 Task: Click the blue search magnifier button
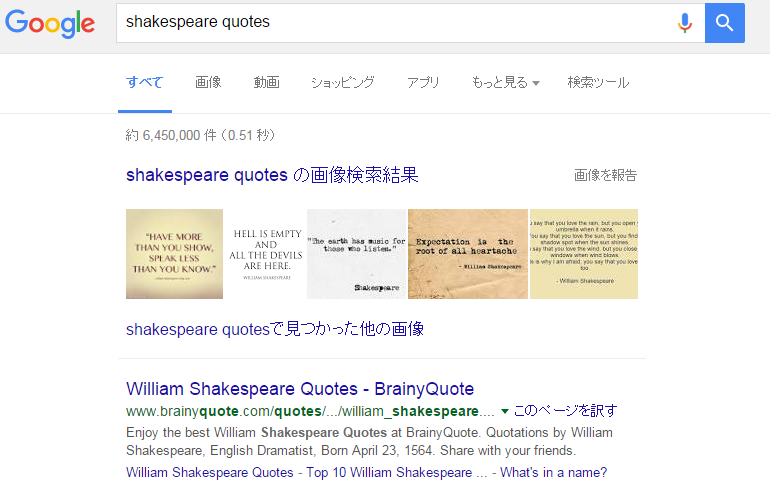724,23
